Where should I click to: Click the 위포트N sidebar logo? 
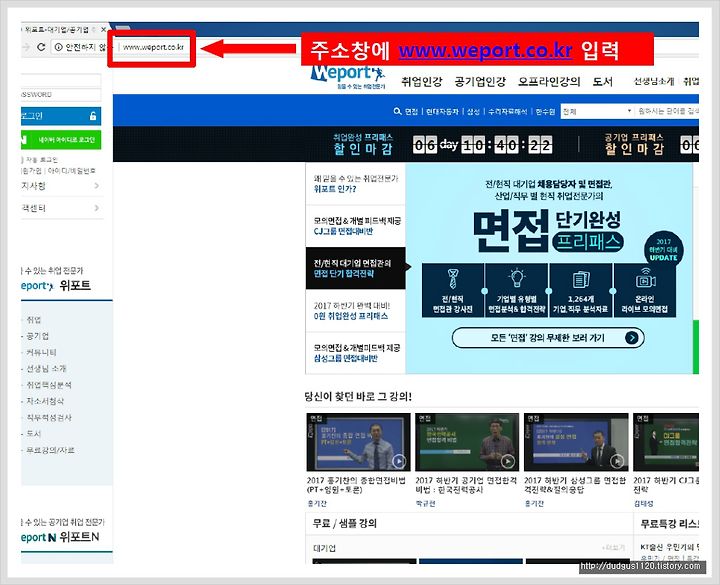pyautogui.click(x=60, y=537)
